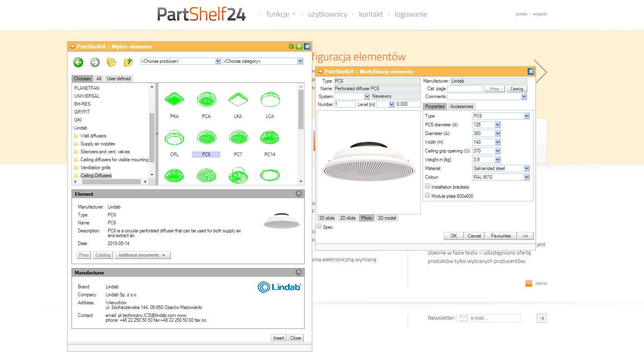Switch to the Properties tab
This screenshot has width=644, height=361.
click(435, 106)
